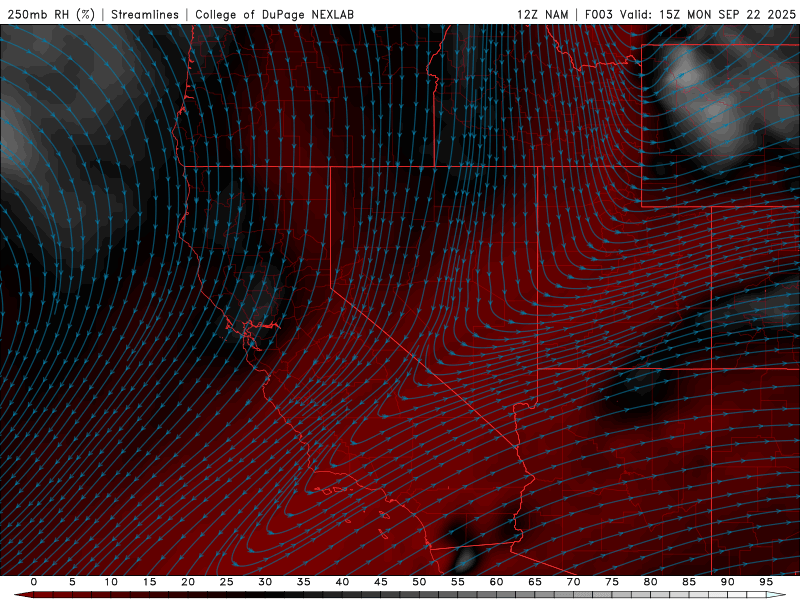Click the "0" value on the color scale

click(x=34, y=582)
